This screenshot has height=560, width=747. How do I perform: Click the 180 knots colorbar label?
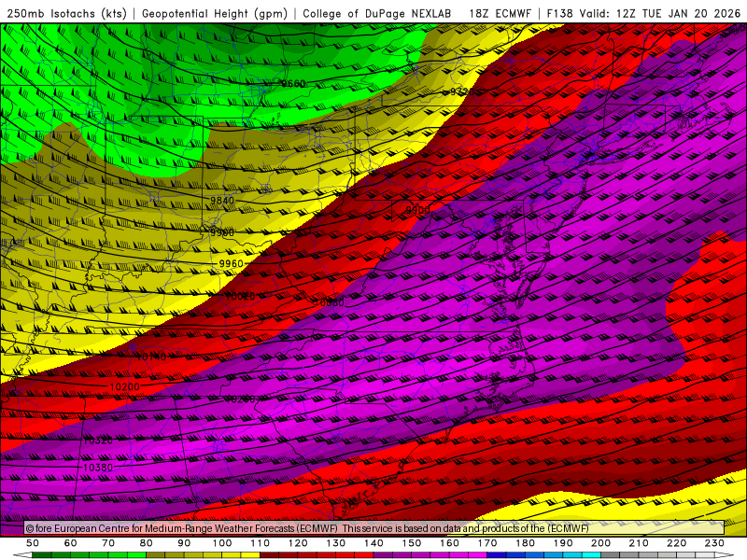tap(526, 543)
